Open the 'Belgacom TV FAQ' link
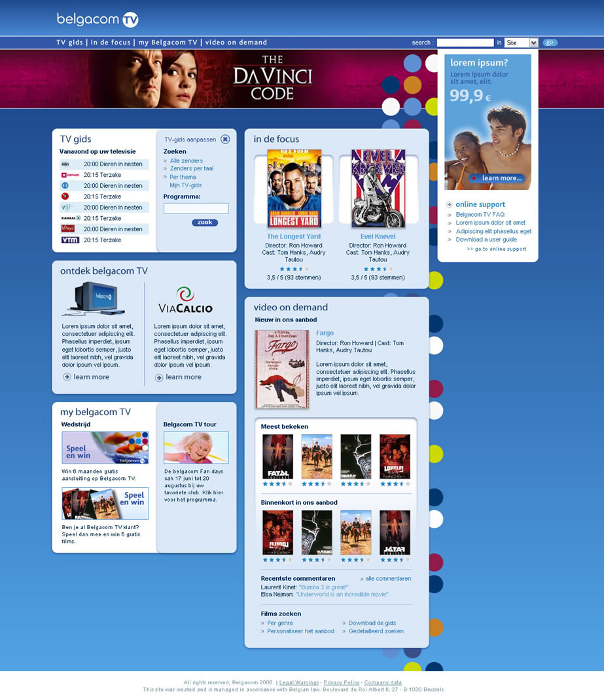The height and width of the screenshot is (700, 604). pyautogui.click(x=480, y=215)
